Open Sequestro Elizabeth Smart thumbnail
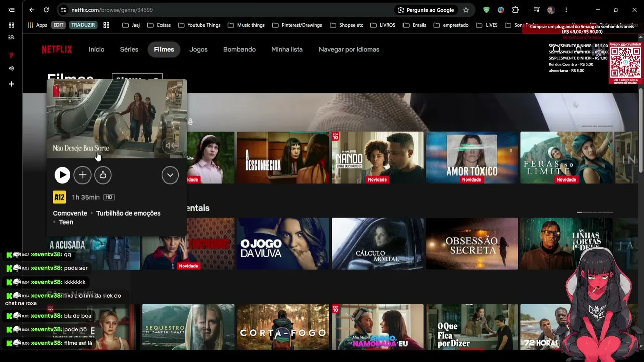The width and height of the screenshot is (644, 362). [x=188, y=327]
